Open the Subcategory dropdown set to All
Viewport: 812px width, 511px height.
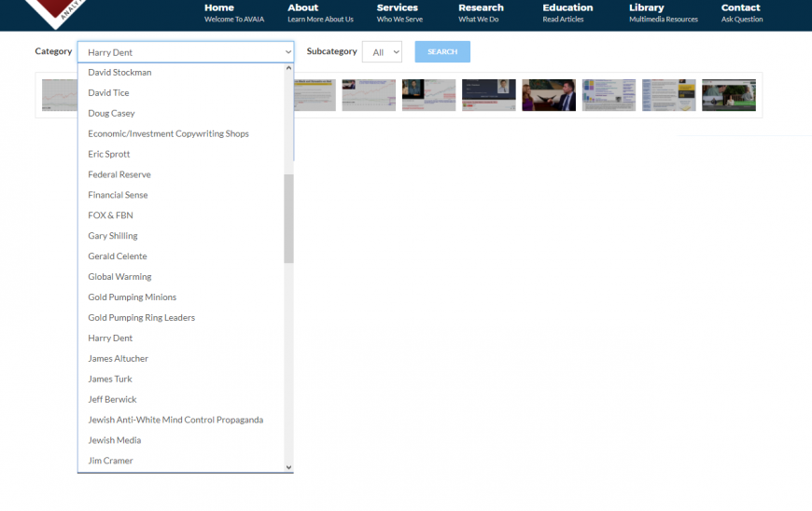[x=382, y=52]
